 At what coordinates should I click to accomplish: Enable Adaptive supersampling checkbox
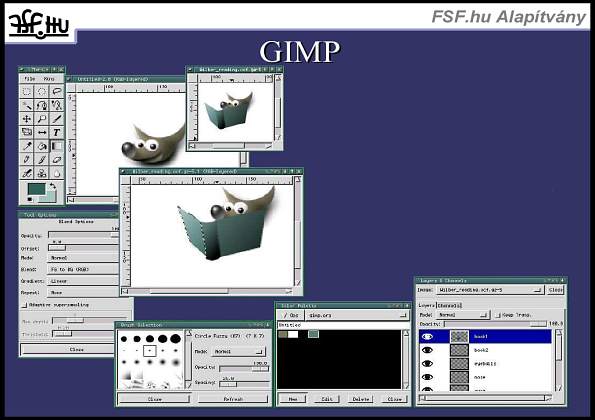[x=25, y=305]
